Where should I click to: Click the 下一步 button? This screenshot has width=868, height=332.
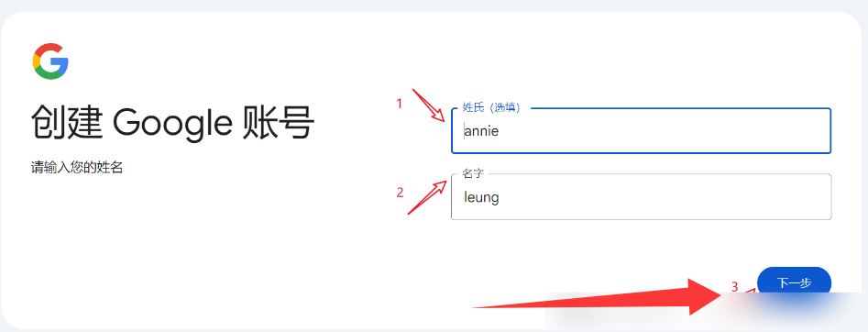point(794,282)
